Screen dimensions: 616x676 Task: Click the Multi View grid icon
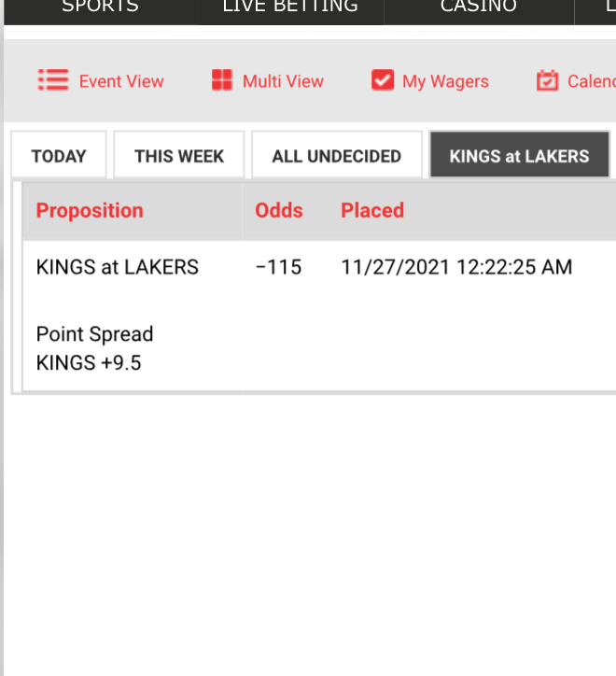(221, 80)
